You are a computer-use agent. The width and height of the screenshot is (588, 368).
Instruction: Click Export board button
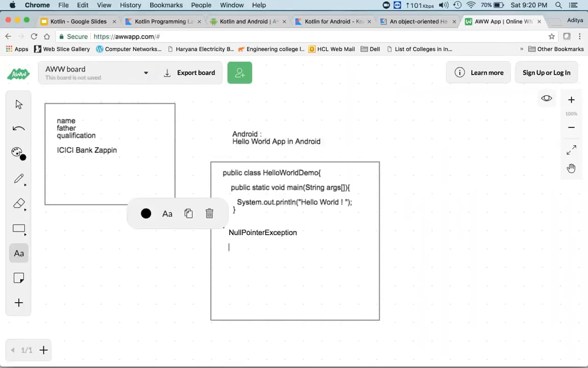point(190,73)
